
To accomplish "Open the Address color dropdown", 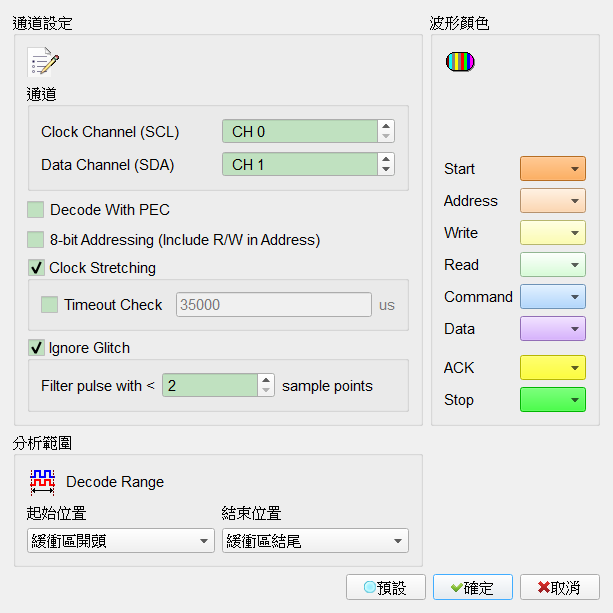I will [x=553, y=201].
